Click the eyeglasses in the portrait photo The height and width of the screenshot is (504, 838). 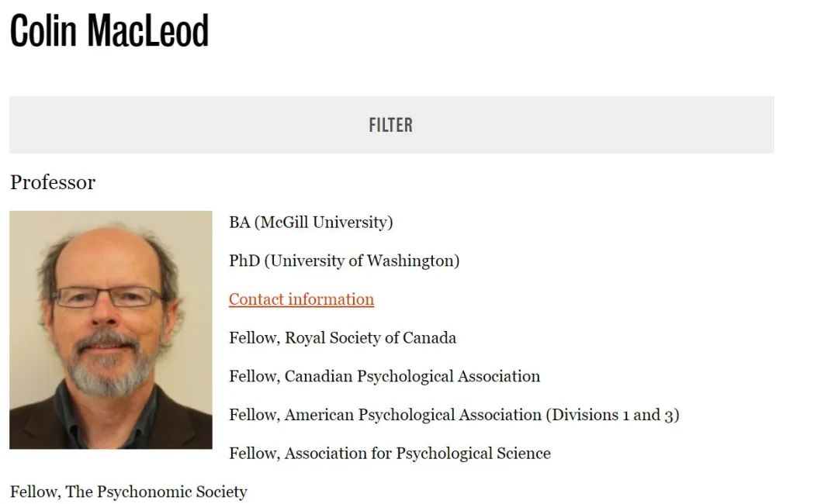click(x=109, y=297)
